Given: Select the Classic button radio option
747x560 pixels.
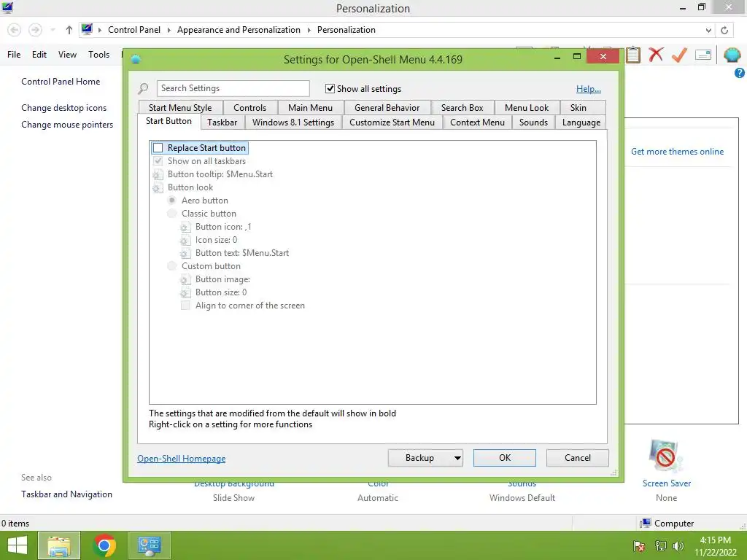Looking at the screenshot, I should tap(172, 214).
